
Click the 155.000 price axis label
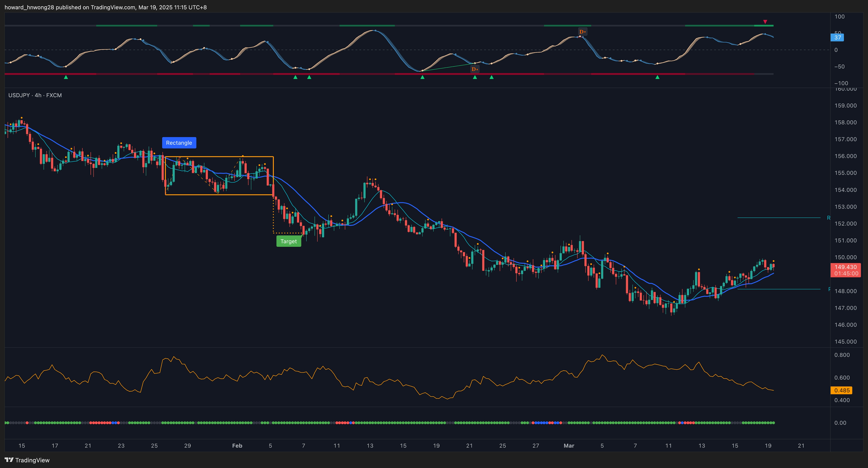(845, 173)
